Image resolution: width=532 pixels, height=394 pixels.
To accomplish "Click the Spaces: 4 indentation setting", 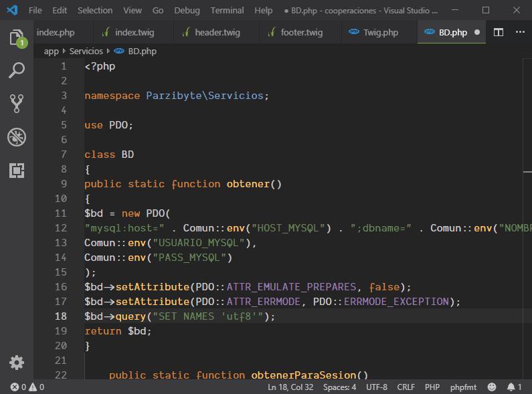I will pos(340,387).
